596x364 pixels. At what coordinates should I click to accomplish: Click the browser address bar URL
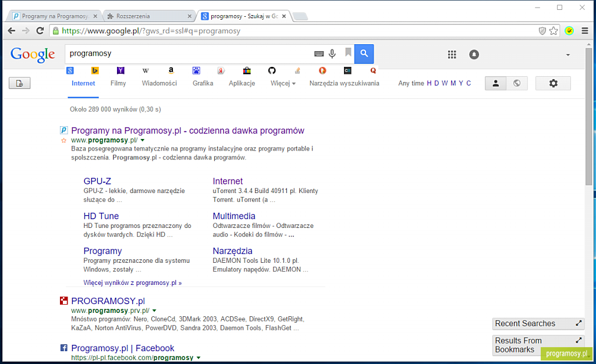point(151,31)
